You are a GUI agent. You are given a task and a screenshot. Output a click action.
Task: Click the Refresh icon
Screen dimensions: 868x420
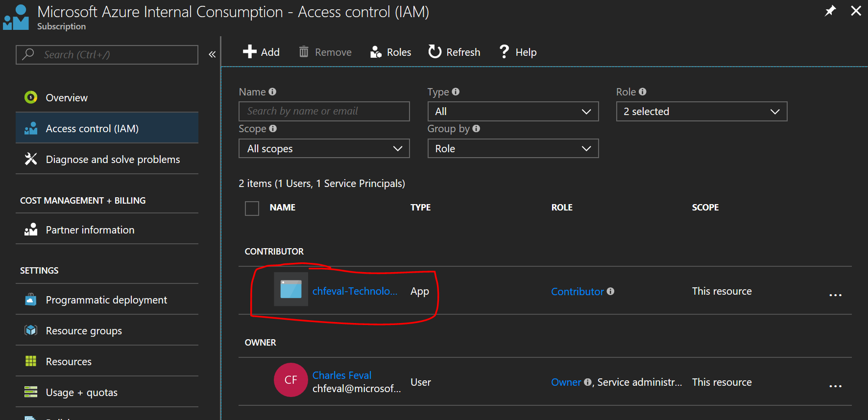[x=435, y=51]
